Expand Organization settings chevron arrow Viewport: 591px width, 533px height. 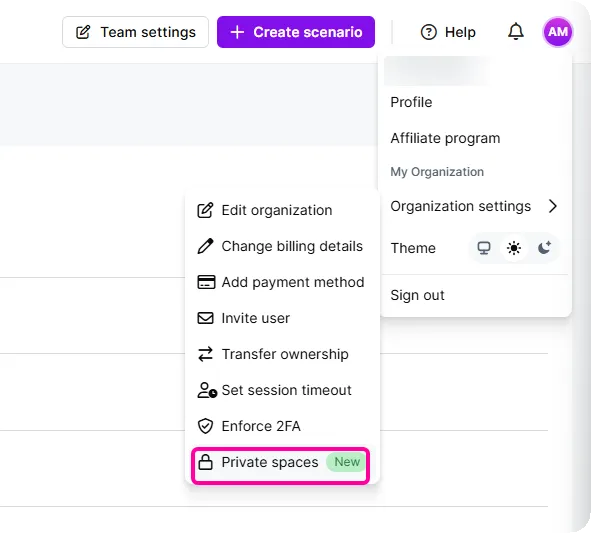(x=553, y=206)
